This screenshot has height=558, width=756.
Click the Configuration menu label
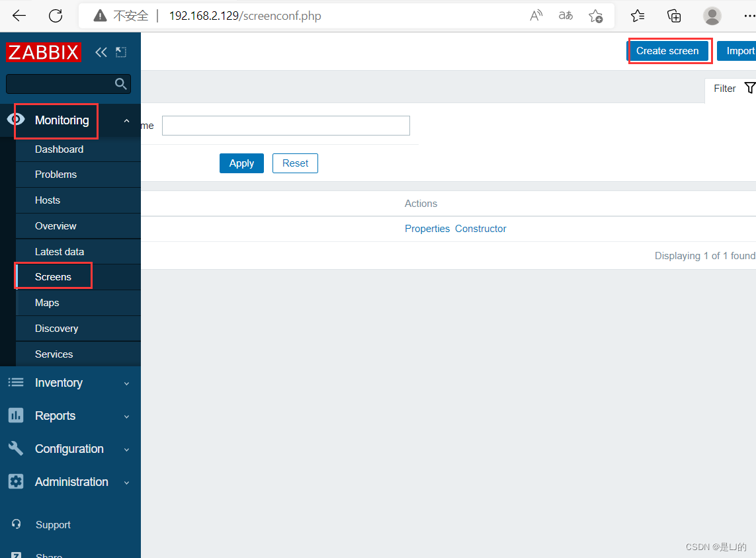(69, 449)
